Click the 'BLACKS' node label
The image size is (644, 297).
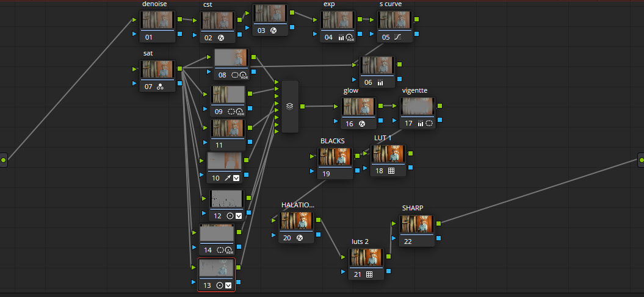pyautogui.click(x=332, y=141)
